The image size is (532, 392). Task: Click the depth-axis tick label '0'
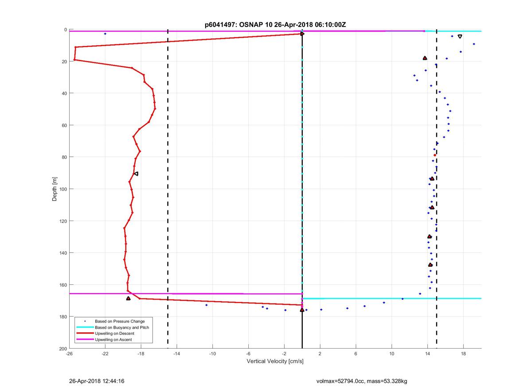coord(66,30)
